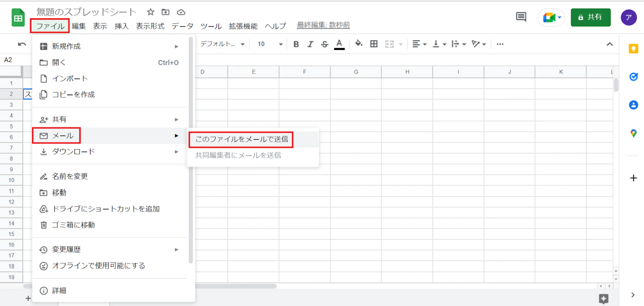Click the cell borders icon
The width and height of the screenshot is (644, 306).
pos(374,44)
